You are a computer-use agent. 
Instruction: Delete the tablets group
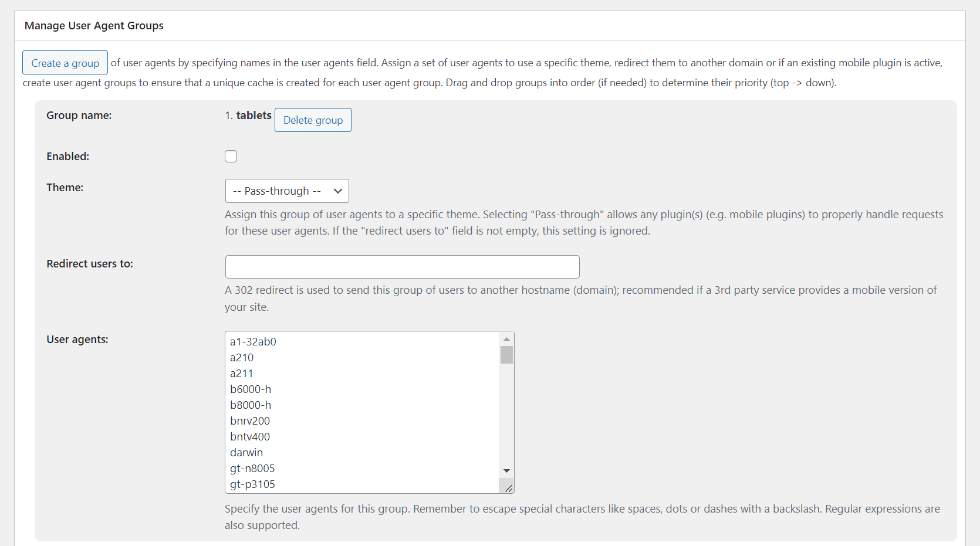[x=313, y=120]
